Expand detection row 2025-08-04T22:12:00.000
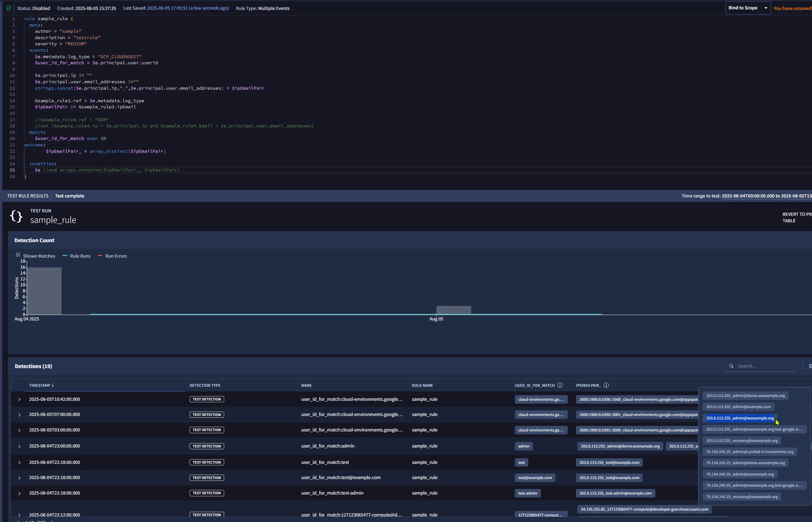 (19, 515)
